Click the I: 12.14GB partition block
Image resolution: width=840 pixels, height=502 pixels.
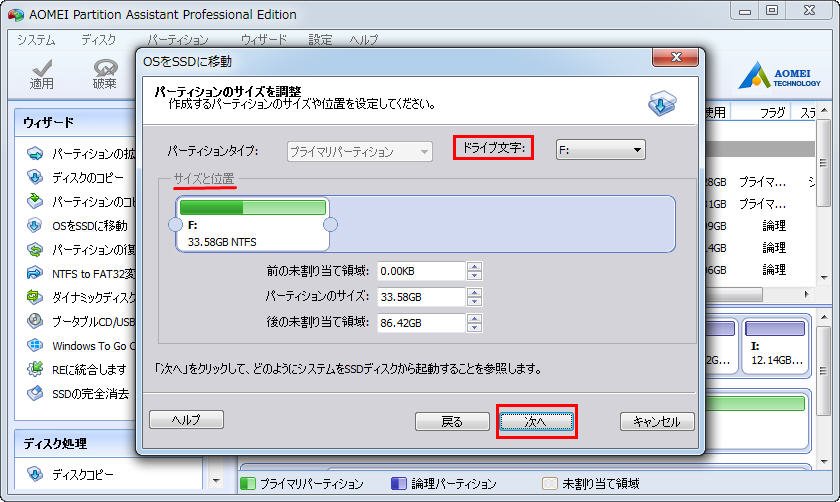pyautogui.click(x=775, y=345)
